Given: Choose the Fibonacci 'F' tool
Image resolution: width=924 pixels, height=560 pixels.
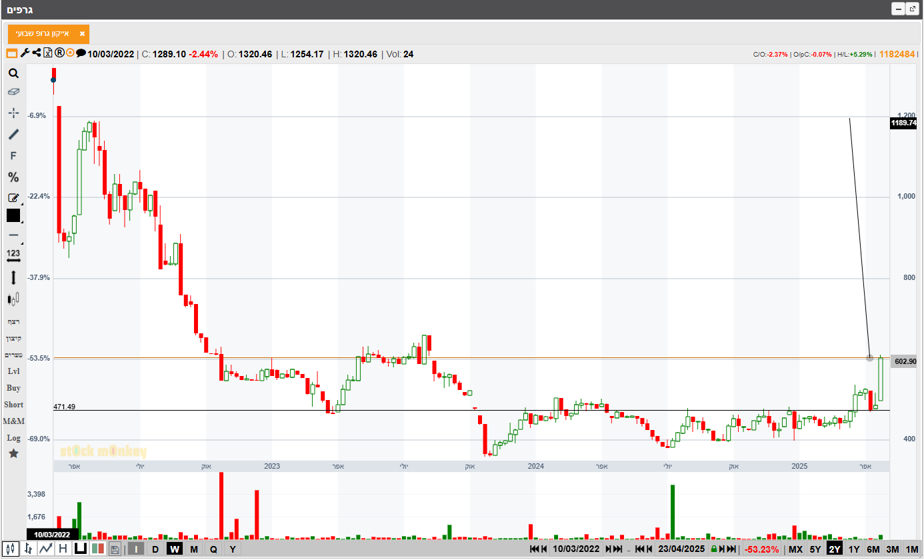Looking at the screenshot, I should point(13,156).
